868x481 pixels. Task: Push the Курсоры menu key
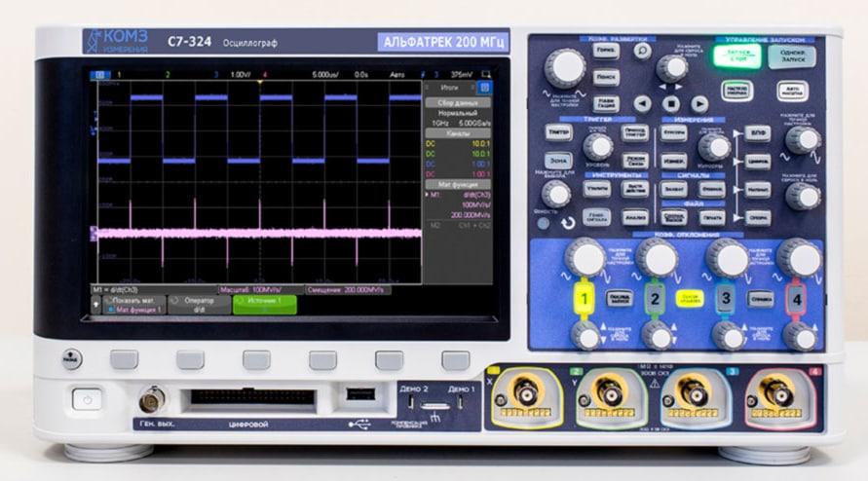point(673,132)
